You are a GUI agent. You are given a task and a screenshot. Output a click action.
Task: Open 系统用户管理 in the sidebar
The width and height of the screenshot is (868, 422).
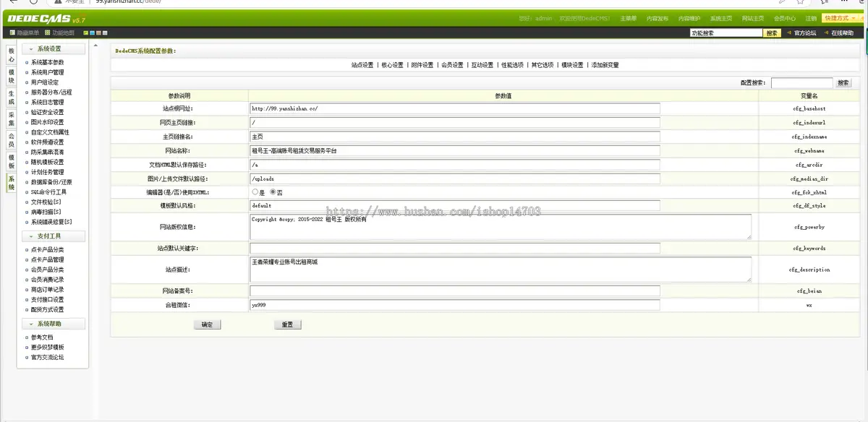click(x=47, y=72)
